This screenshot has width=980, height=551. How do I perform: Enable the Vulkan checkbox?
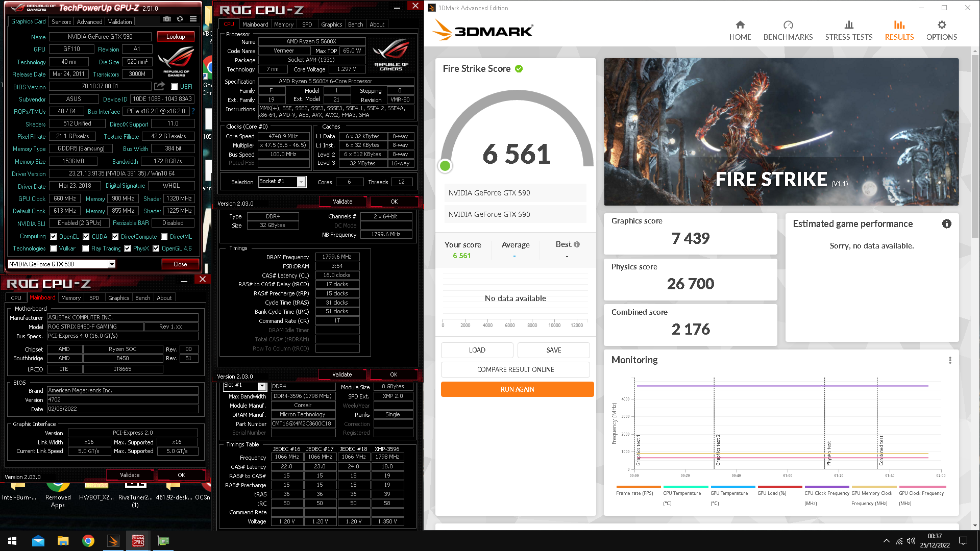click(54, 248)
